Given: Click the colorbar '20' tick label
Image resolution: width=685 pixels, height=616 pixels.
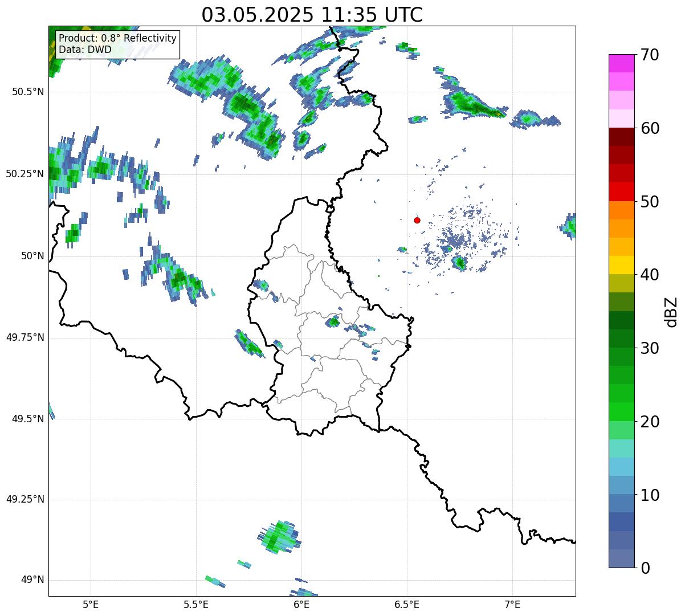Looking at the screenshot, I should [650, 422].
